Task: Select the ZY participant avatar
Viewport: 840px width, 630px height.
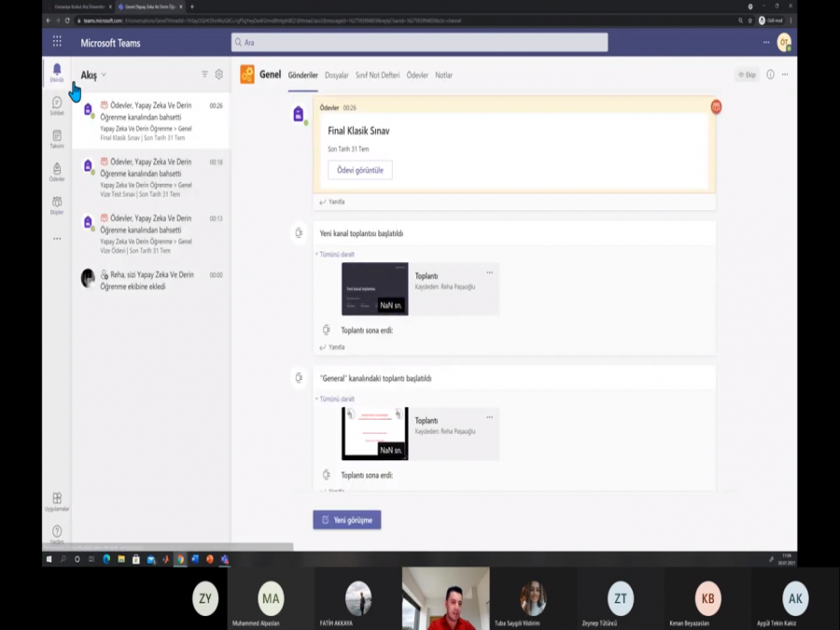Action: [205, 598]
